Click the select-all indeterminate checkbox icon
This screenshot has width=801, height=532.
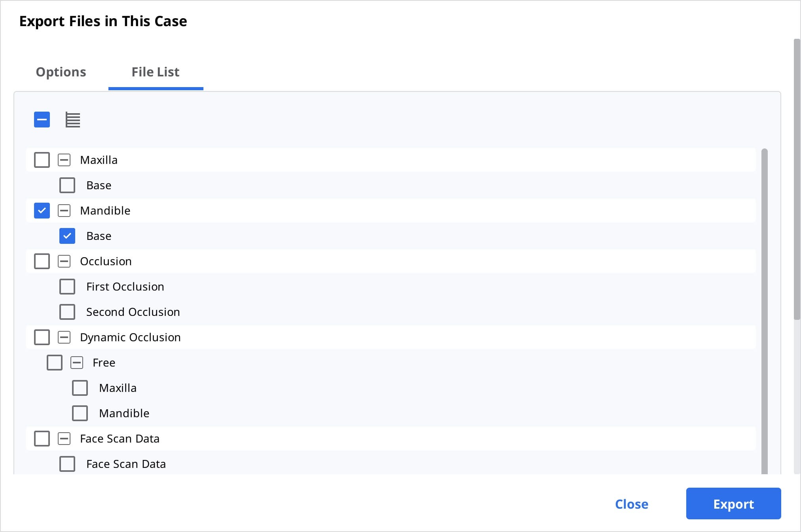pyautogui.click(x=42, y=120)
